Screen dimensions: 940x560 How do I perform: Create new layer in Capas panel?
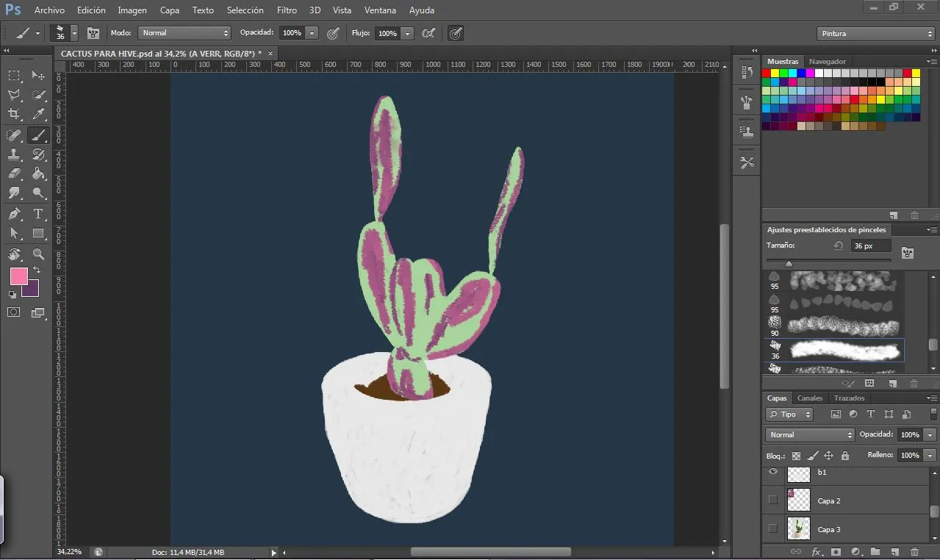894,551
